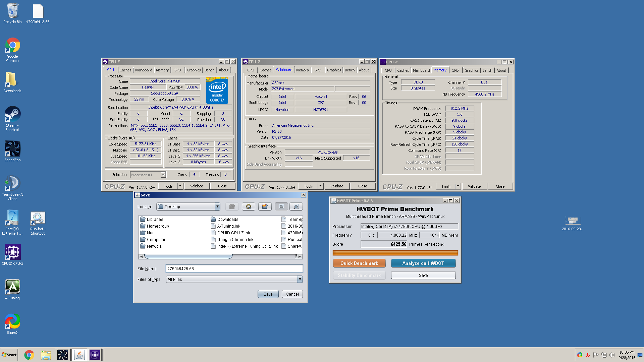Select Google Chrome.lnk file in list

232,239
